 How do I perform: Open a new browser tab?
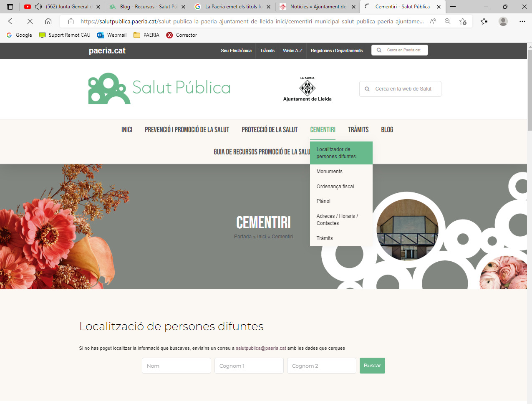pos(453,7)
